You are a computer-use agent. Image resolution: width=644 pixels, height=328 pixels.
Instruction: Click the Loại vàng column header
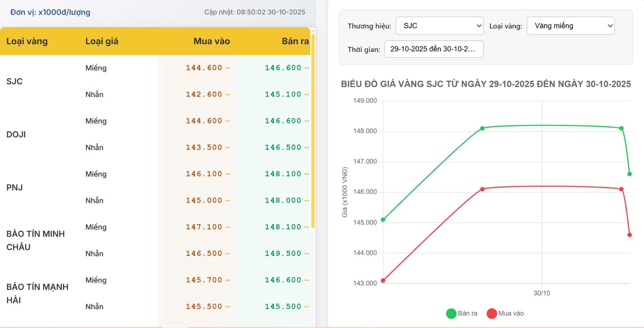click(27, 41)
